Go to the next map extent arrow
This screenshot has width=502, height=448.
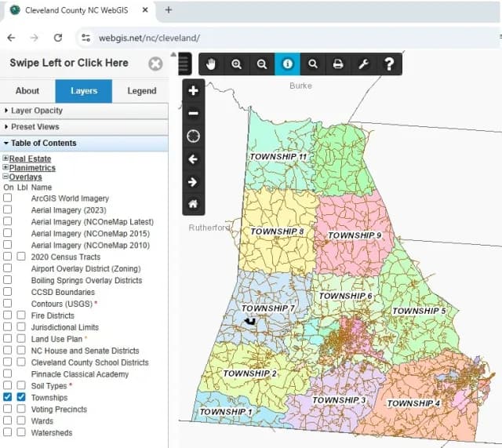[194, 182]
